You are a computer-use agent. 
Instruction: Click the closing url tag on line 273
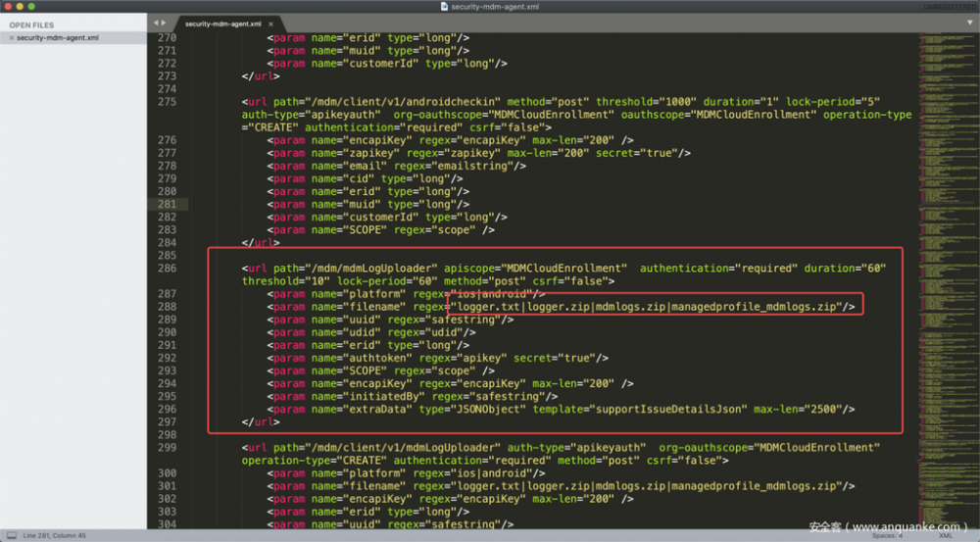coord(261,76)
